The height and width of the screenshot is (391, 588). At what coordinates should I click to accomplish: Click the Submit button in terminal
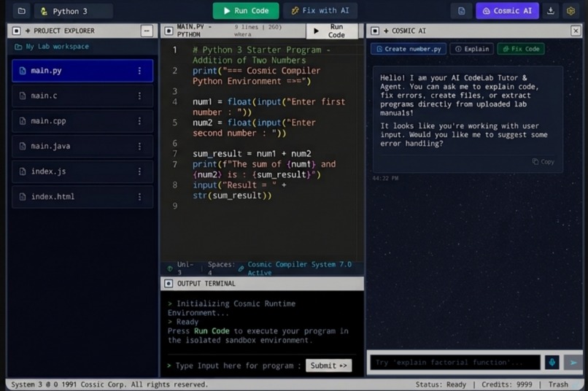(x=328, y=365)
